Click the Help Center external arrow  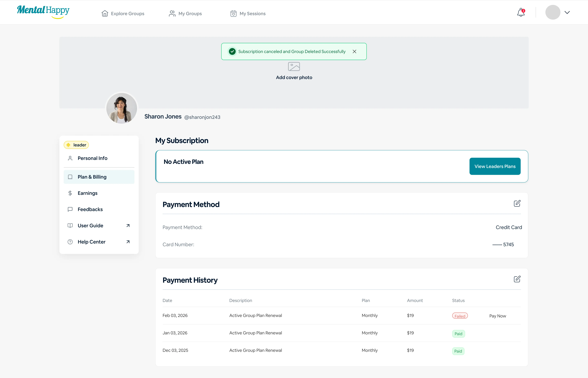(x=128, y=242)
